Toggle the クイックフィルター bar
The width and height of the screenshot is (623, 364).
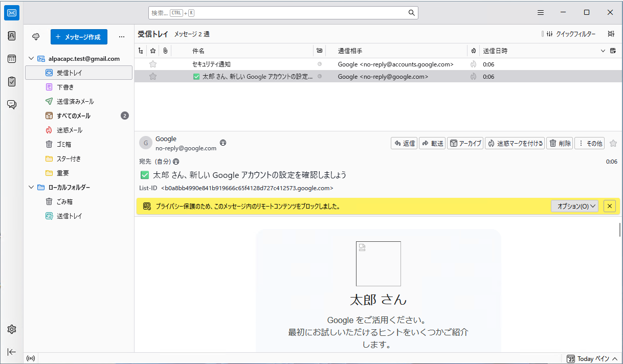[x=571, y=34]
